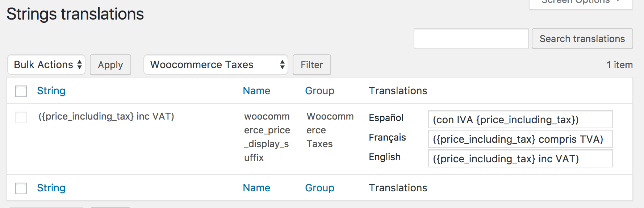Click the group cell 'Woocommerce Taxes'
Image resolution: width=644 pixels, height=208 pixels.
(330, 130)
